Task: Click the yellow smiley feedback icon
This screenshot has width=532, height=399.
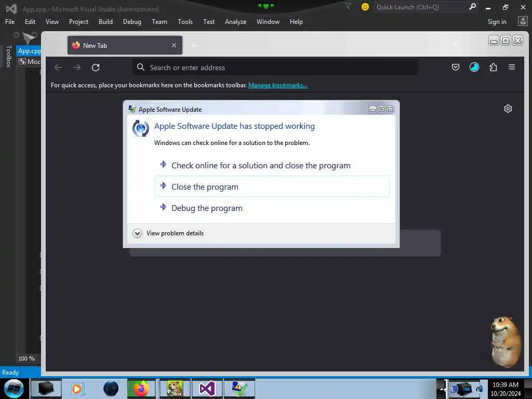Action: coord(365,7)
